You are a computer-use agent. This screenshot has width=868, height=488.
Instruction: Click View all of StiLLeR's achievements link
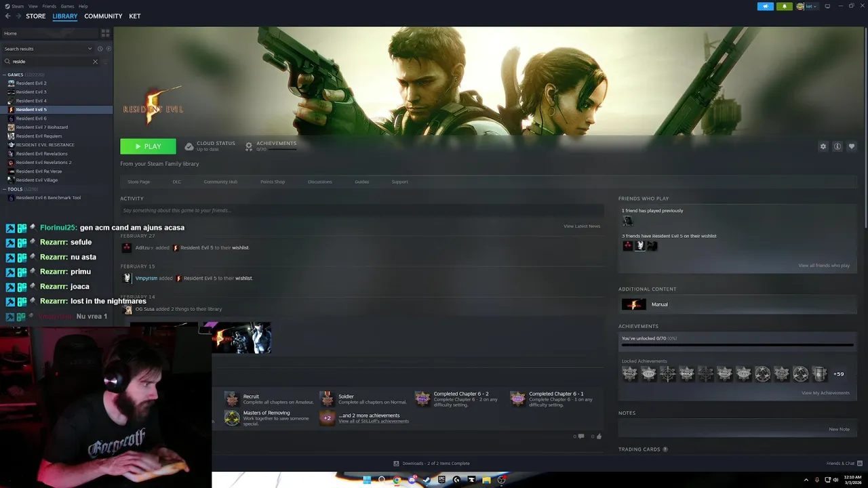pos(374,422)
